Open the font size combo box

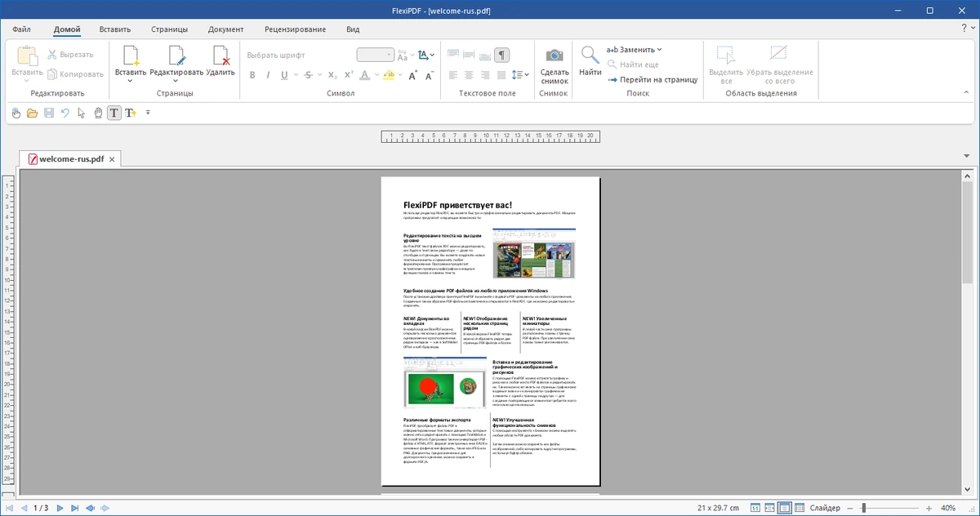[x=376, y=55]
